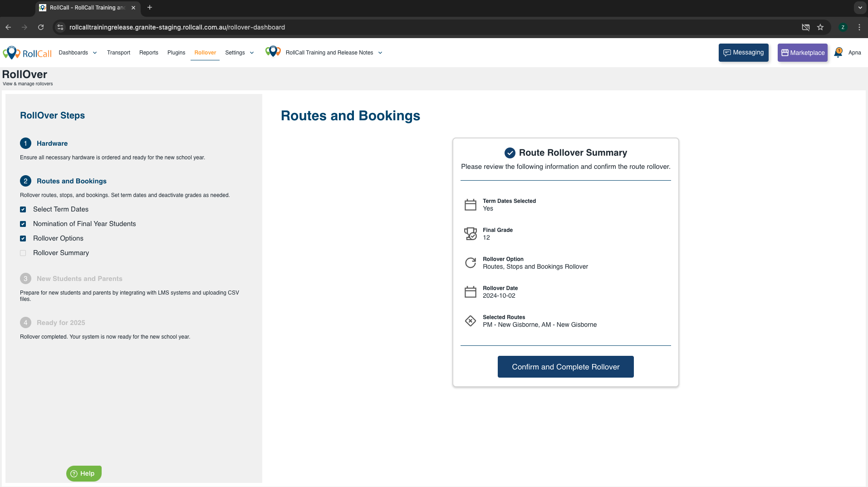Click the Final Grade label
Viewport: 868px width, 487px height.
pyautogui.click(x=498, y=230)
